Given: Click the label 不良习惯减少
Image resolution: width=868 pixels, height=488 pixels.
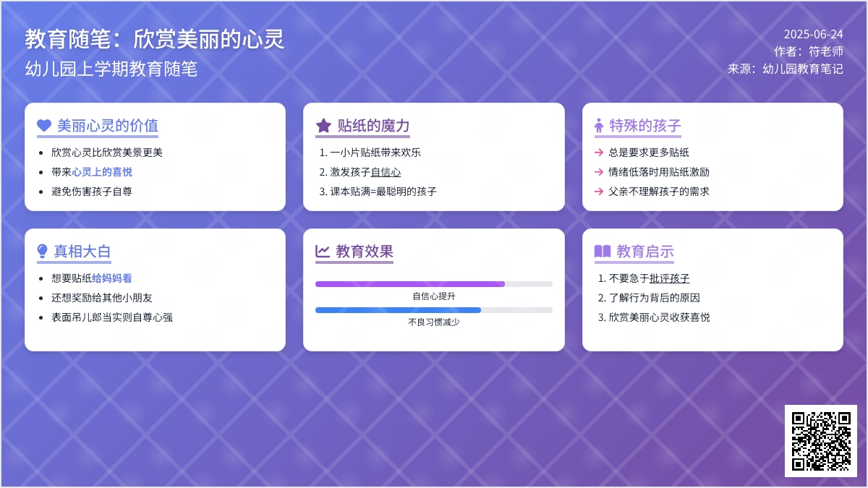Looking at the screenshot, I should point(434,322).
